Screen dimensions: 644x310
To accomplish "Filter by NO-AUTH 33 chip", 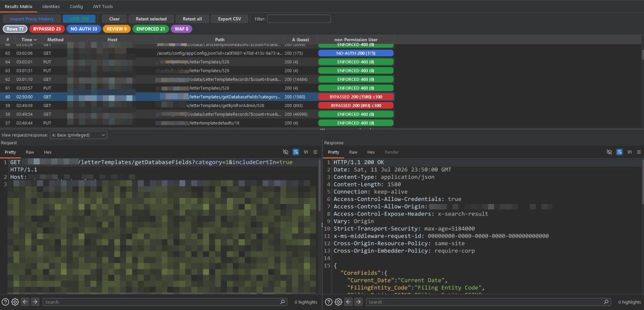I will click(83, 29).
